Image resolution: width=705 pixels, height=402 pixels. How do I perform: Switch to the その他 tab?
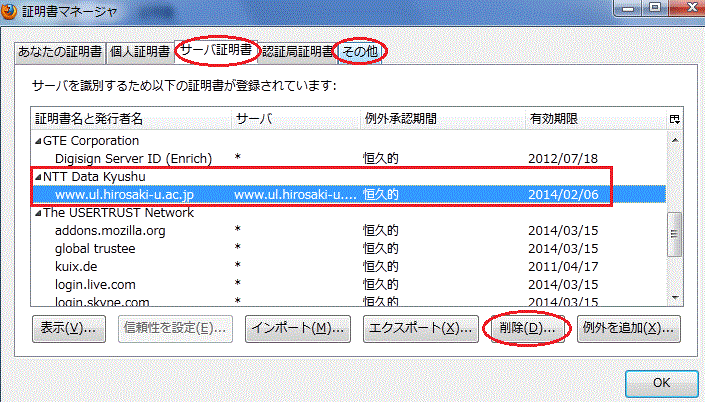point(360,52)
